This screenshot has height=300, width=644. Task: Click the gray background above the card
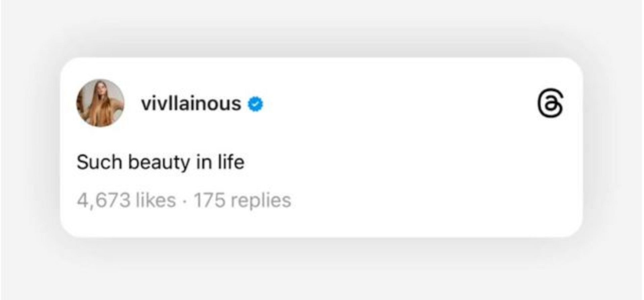point(322,27)
